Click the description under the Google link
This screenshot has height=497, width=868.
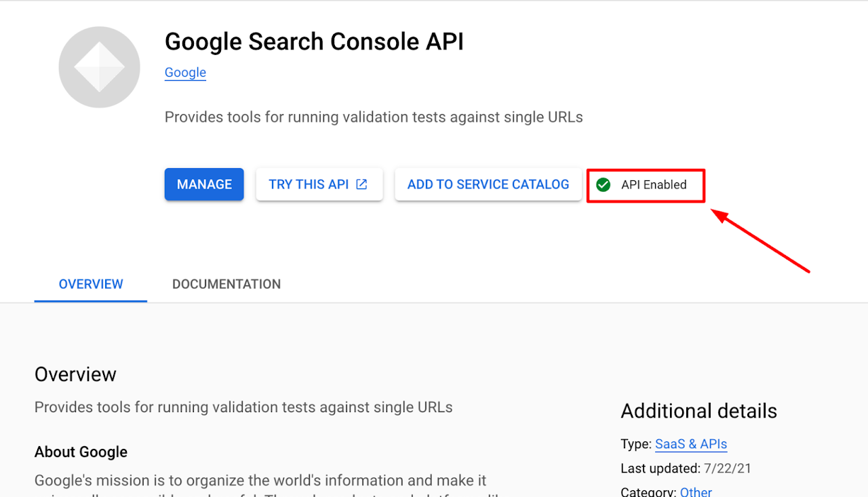[374, 117]
